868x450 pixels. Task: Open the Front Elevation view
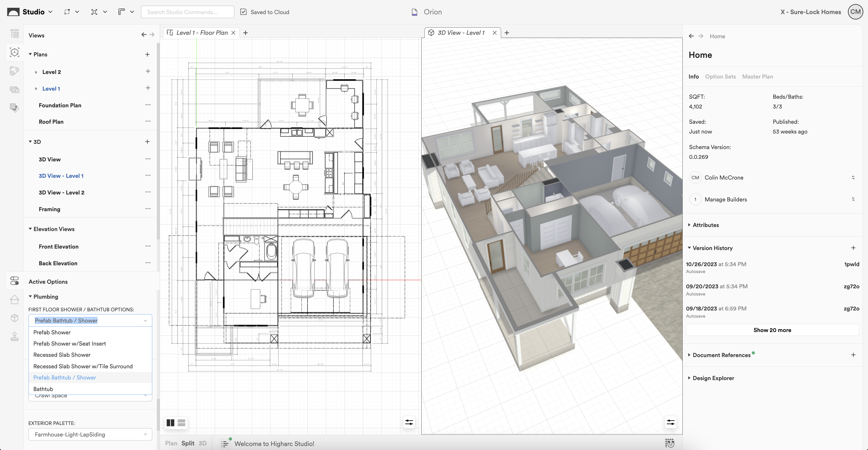[x=59, y=247]
